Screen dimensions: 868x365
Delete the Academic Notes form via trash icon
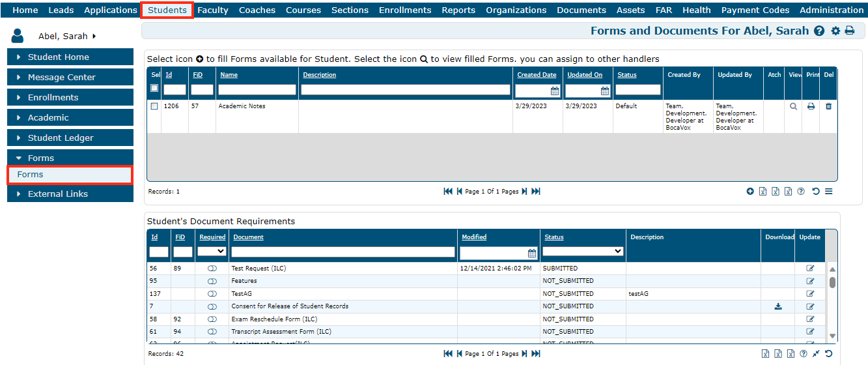point(828,106)
